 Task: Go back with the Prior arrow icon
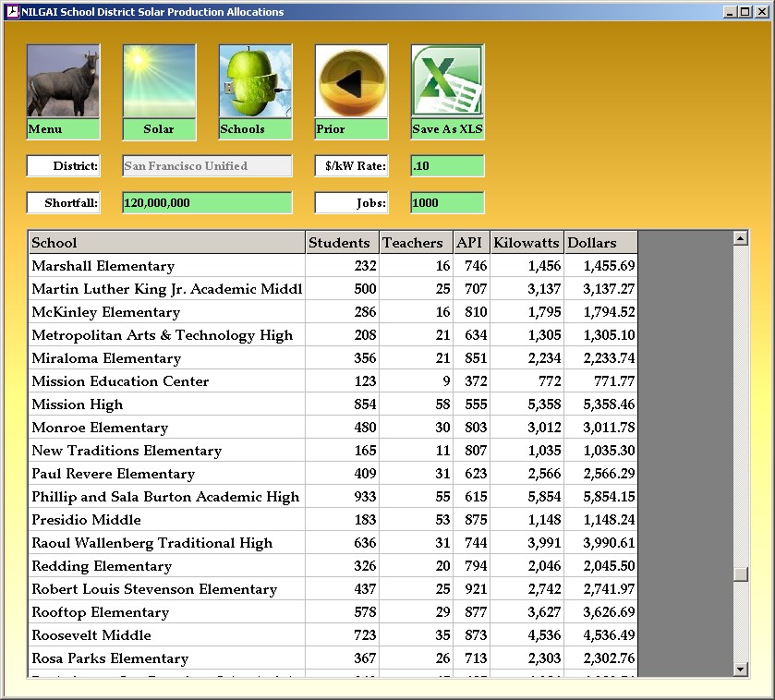tap(351, 82)
